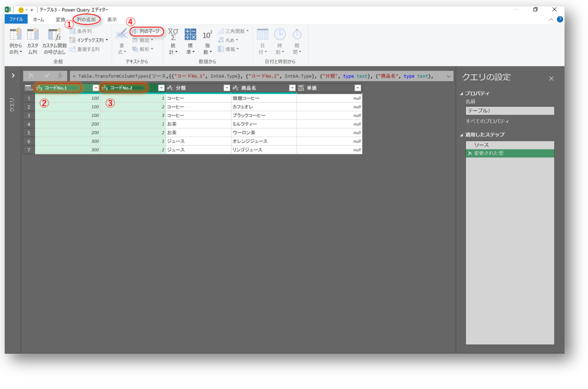Switch to the View (表示) tab

coord(112,20)
